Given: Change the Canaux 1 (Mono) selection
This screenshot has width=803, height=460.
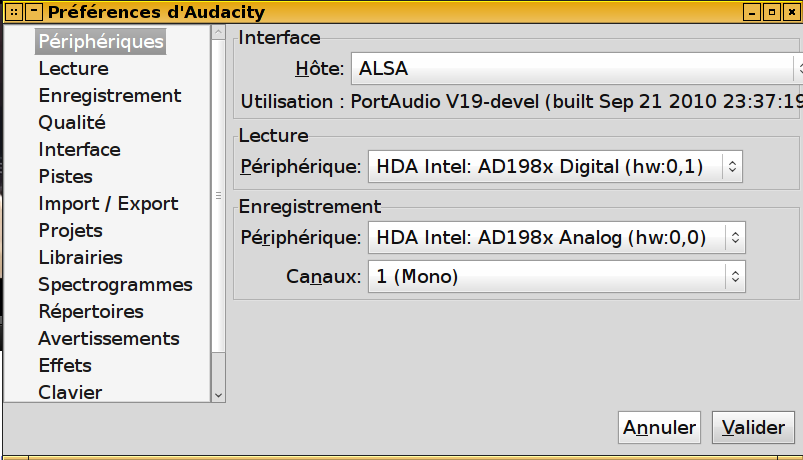Looking at the screenshot, I should pos(557,277).
